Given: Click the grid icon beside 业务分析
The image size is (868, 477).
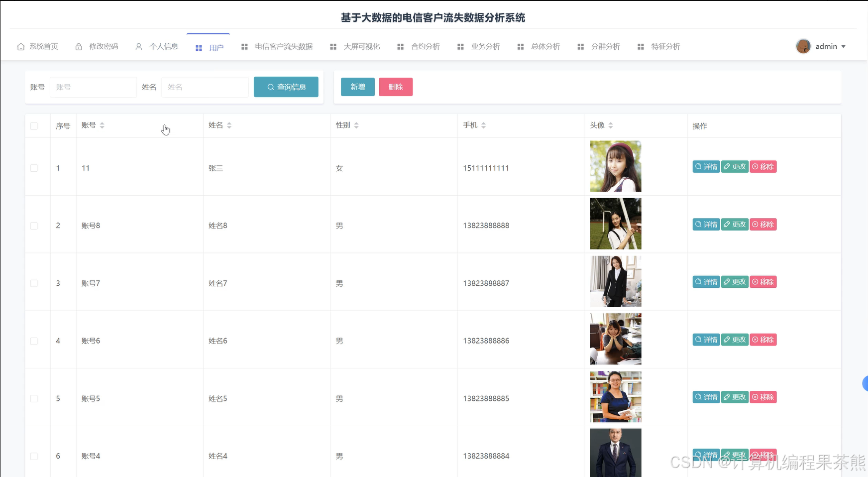Looking at the screenshot, I should coord(460,47).
